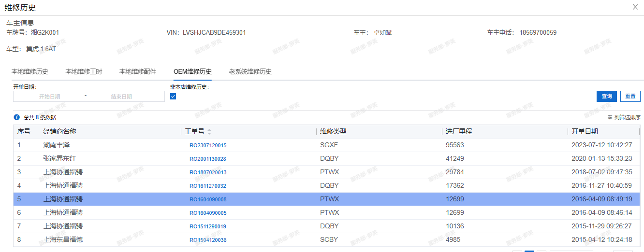Go to the 老系统维修历史 tab
Screen dimensions: 644x252
tap(250, 71)
